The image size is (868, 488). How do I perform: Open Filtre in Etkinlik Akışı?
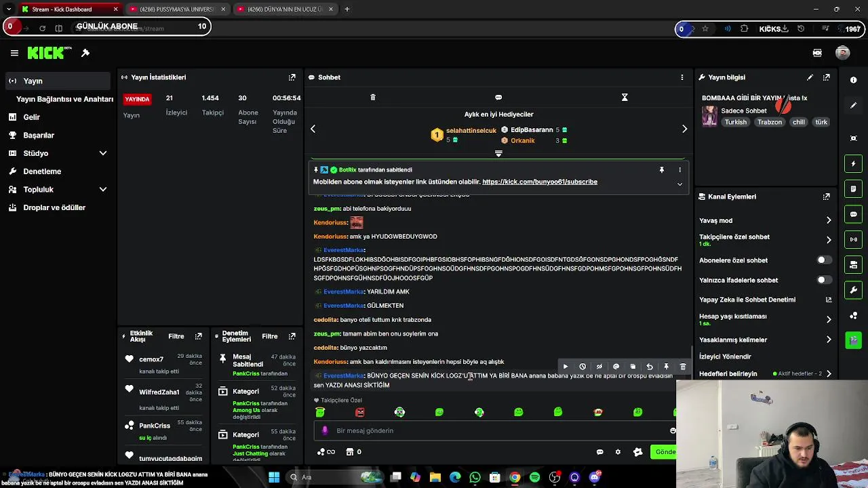point(176,336)
